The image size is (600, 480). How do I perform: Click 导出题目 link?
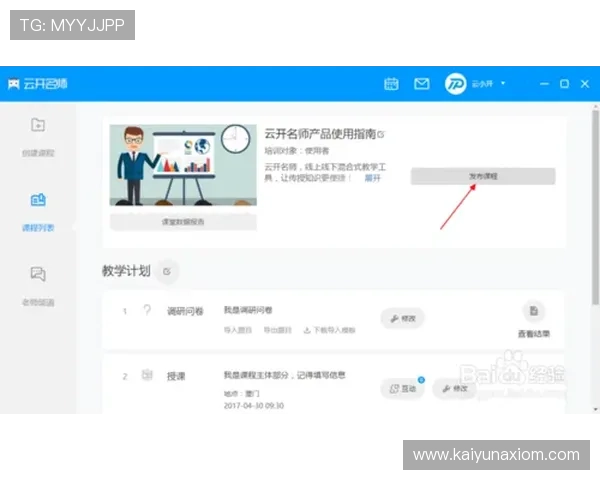coord(277,330)
